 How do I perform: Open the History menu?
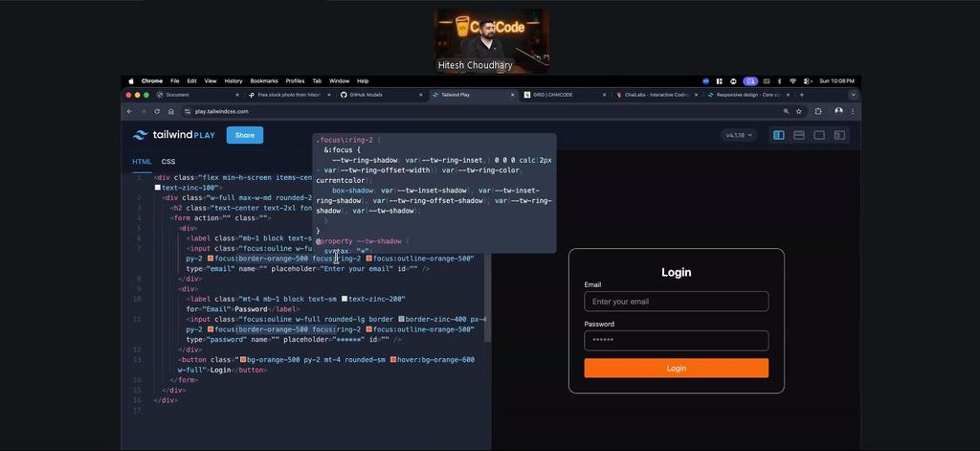tap(234, 81)
